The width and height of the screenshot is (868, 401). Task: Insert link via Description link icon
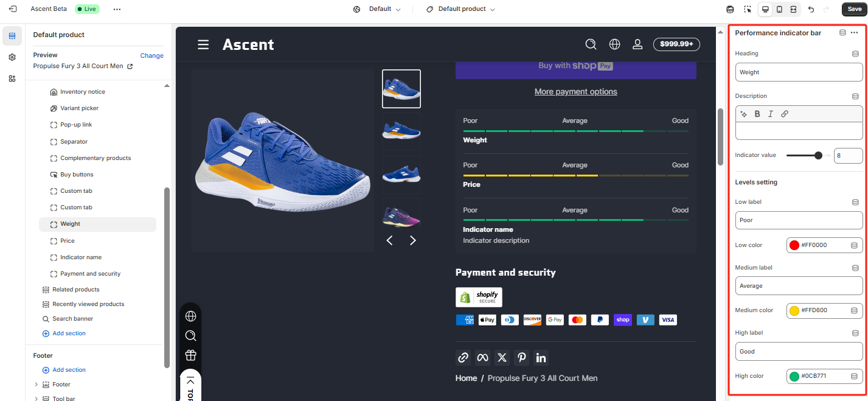click(785, 114)
